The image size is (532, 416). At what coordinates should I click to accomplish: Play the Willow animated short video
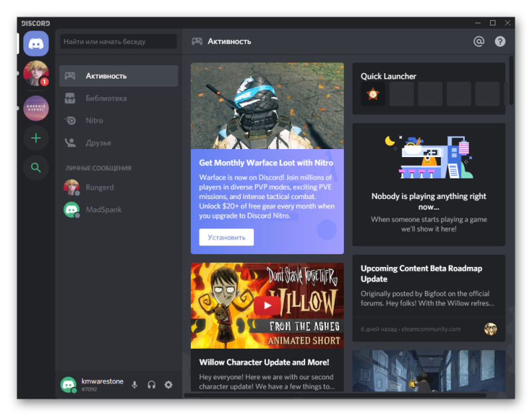click(x=267, y=306)
